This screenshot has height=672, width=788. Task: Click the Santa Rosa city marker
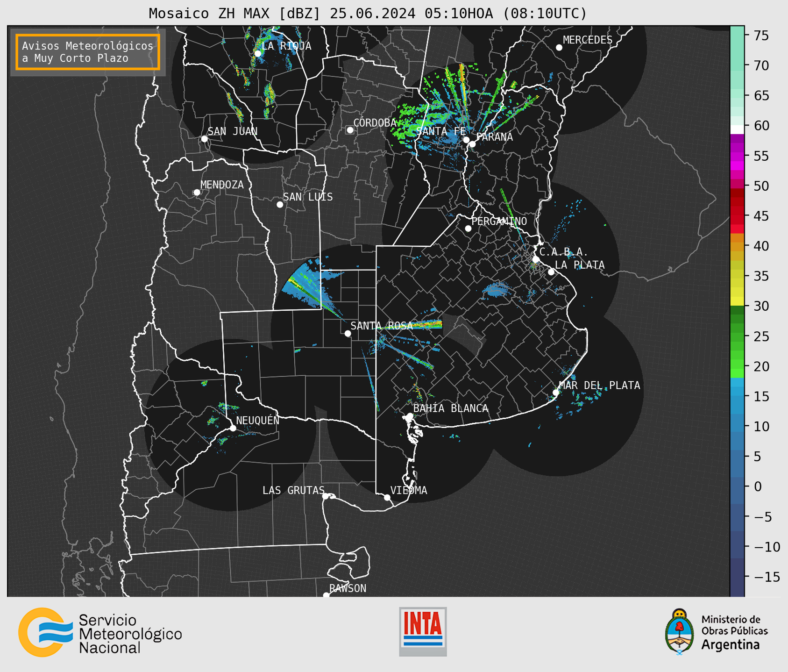click(x=348, y=333)
